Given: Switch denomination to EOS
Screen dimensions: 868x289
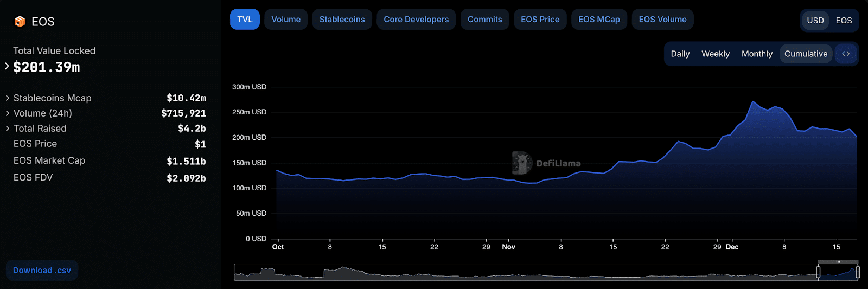Looking at the screenshot, I should (844, 21).
